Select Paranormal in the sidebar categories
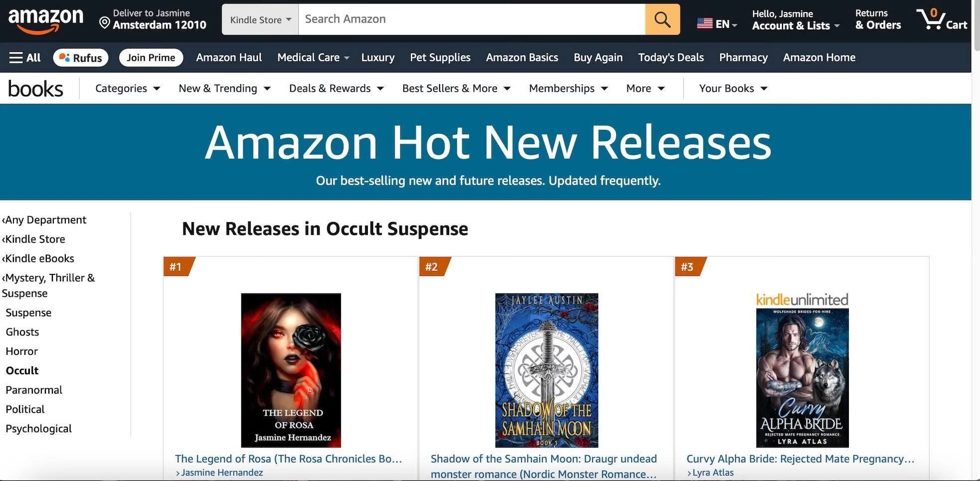 34,390
